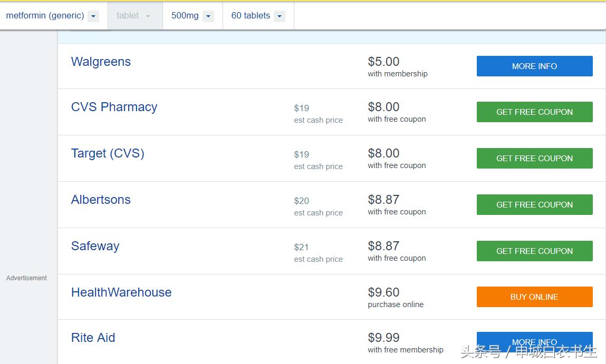Open the Albertsons pharmacy link
Screen dimensions: 606x364
pyautogui.click(x=101, y=200)
